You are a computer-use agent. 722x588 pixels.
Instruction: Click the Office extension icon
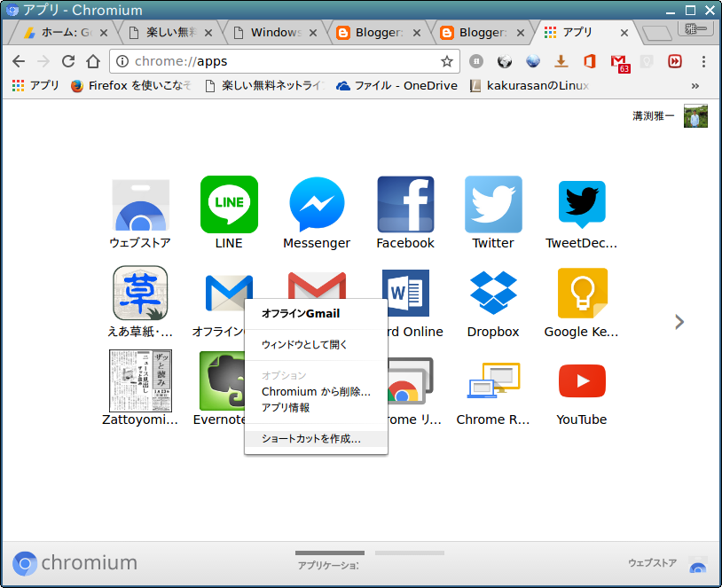click(x=590, y=61)
